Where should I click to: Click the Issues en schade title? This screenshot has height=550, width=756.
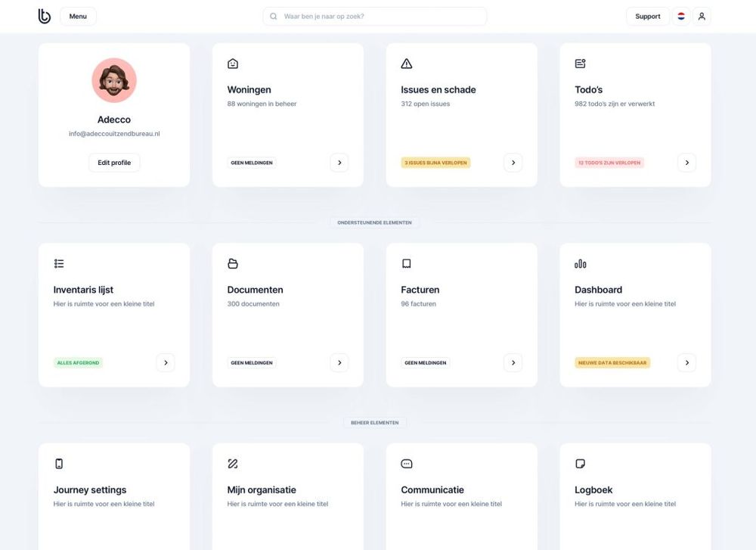pyautogui.click(x=438, y=90)
